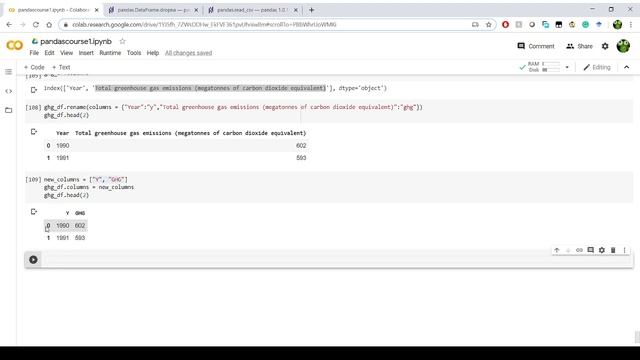The height and width of the screenshot is (360, 640).
Task: Click the new_columns line in cell 109
Action: click(86, 179)
